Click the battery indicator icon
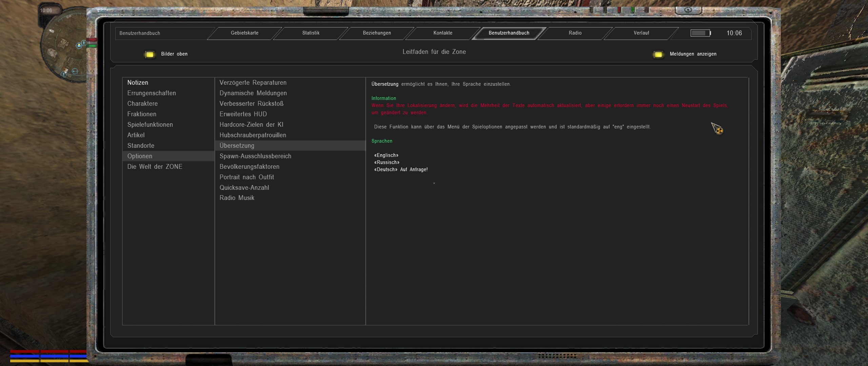Screen dimensions: 868x366 click(701, 33)
